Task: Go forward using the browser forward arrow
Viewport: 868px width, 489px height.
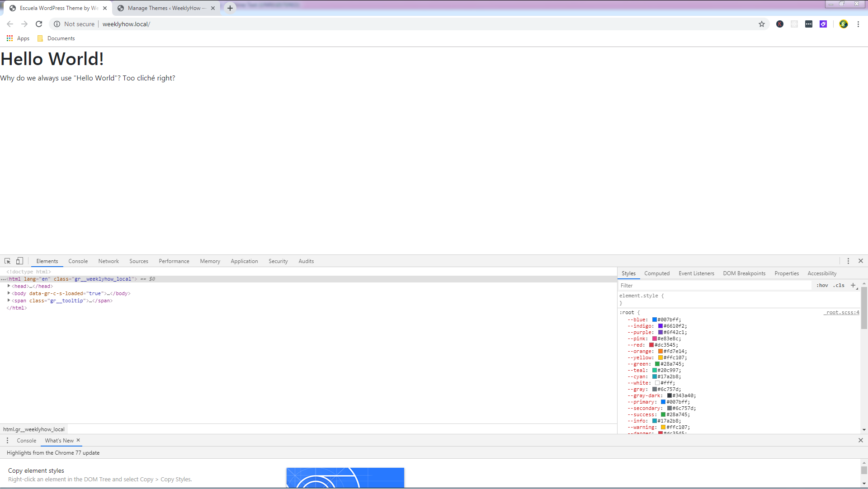Action: (24, 24)
